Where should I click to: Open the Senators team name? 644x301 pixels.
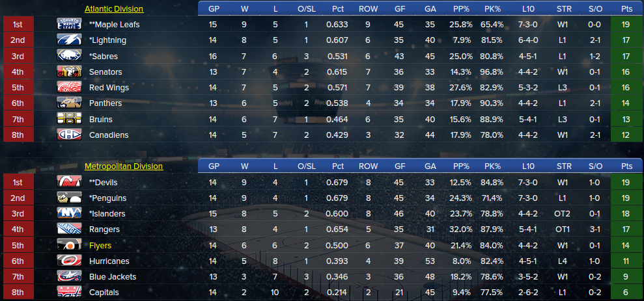click(105, 72)
